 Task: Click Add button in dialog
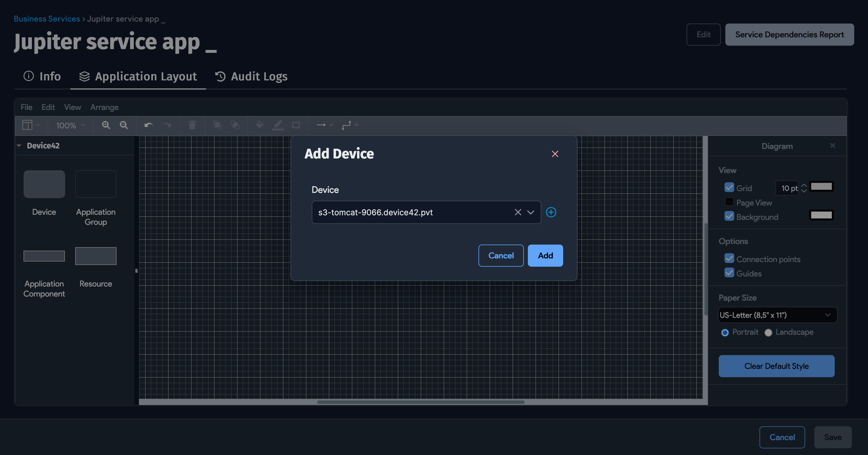click(x=545, y=255)
